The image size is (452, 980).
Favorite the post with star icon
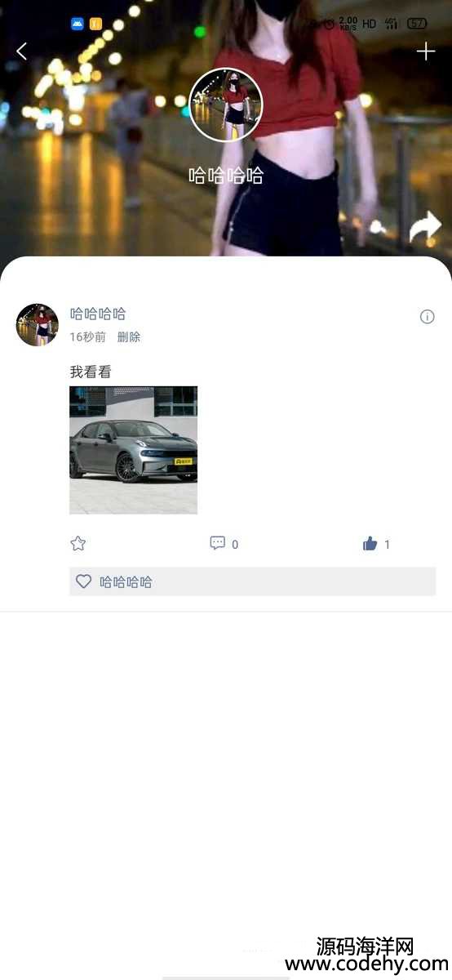pyautogui.click(x=78, y=543)
